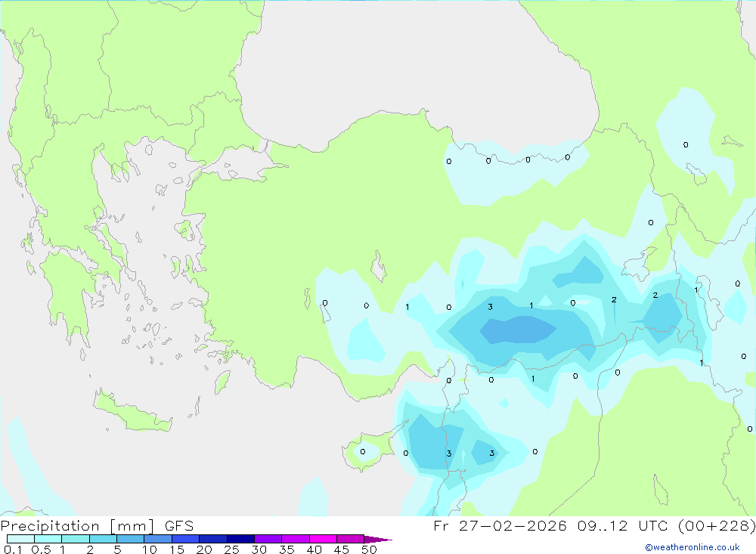Click the 35–40 mm purple legend swatch
The height and width of the screenshot is (554, 756).
tap(296, 539)
